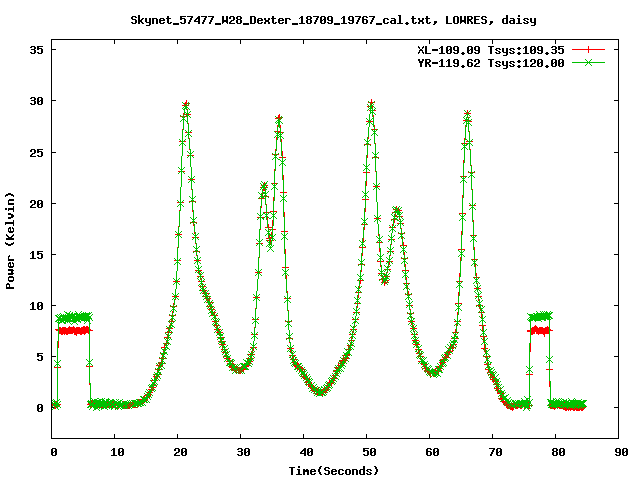Click the x-axis tick label 70

(x=495, y=452)
